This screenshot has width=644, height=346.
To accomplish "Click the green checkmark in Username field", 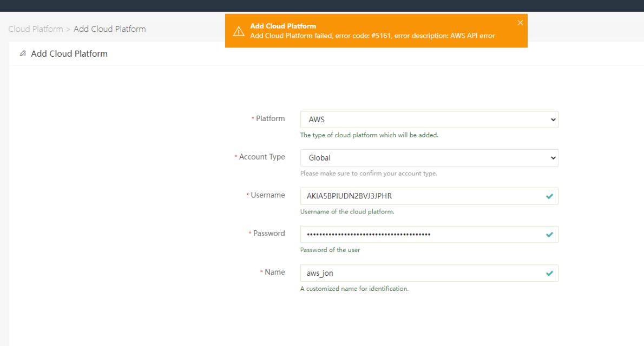I will coord(549,196).
